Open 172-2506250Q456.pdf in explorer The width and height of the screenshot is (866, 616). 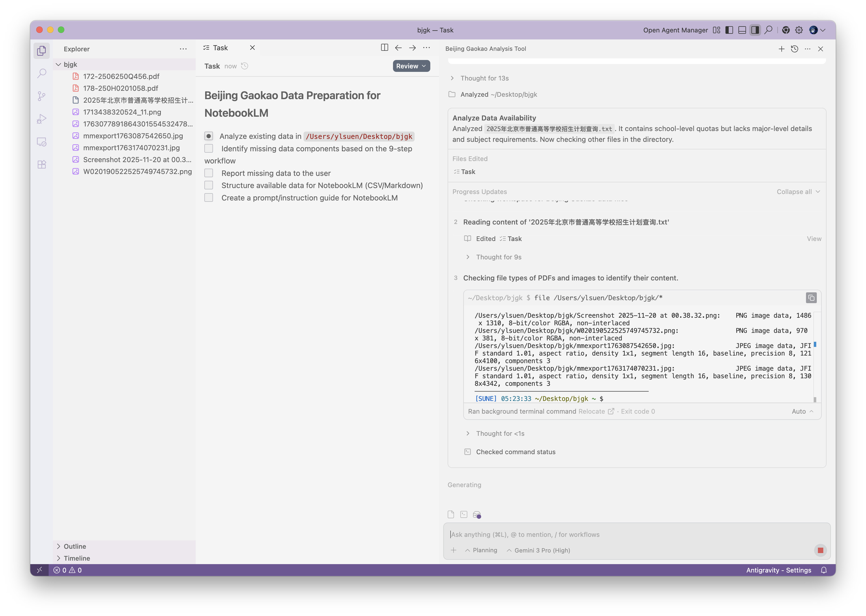pyautogui.click(x=121, y=76)
